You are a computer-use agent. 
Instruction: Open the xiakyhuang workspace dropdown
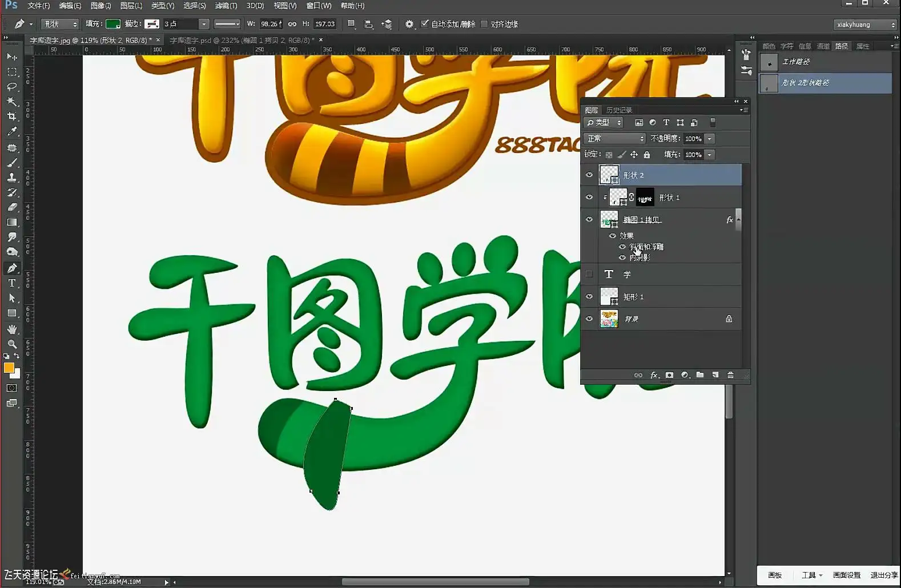point(865,25)
